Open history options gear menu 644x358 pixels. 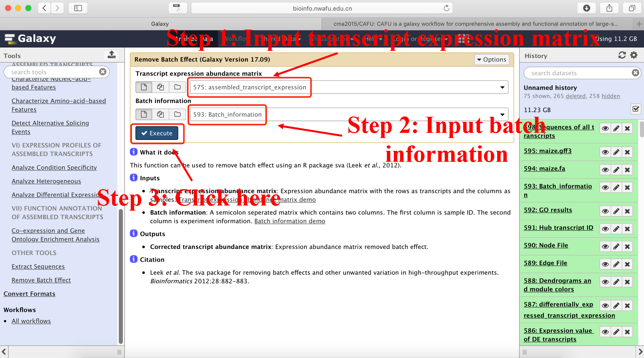click(634, 55)
